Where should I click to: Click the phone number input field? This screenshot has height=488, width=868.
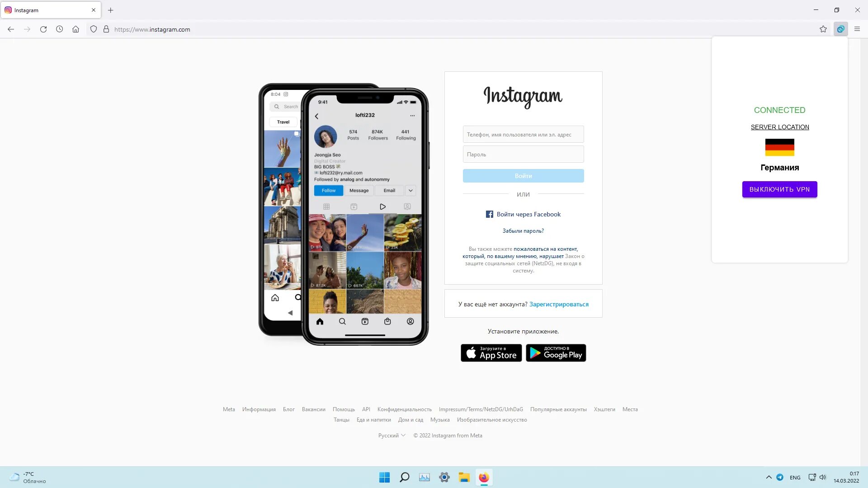(x=524, y=134)
